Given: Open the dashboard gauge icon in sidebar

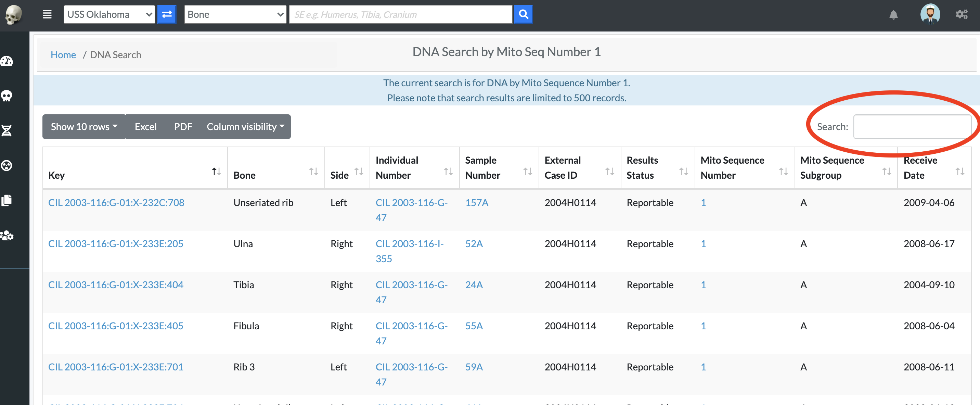Looking at the screenshot, I should tap(7, 61).
